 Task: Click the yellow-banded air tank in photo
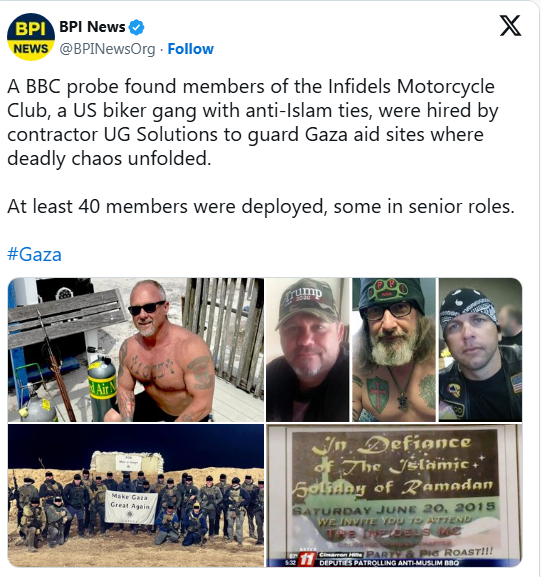click(102, 388)
